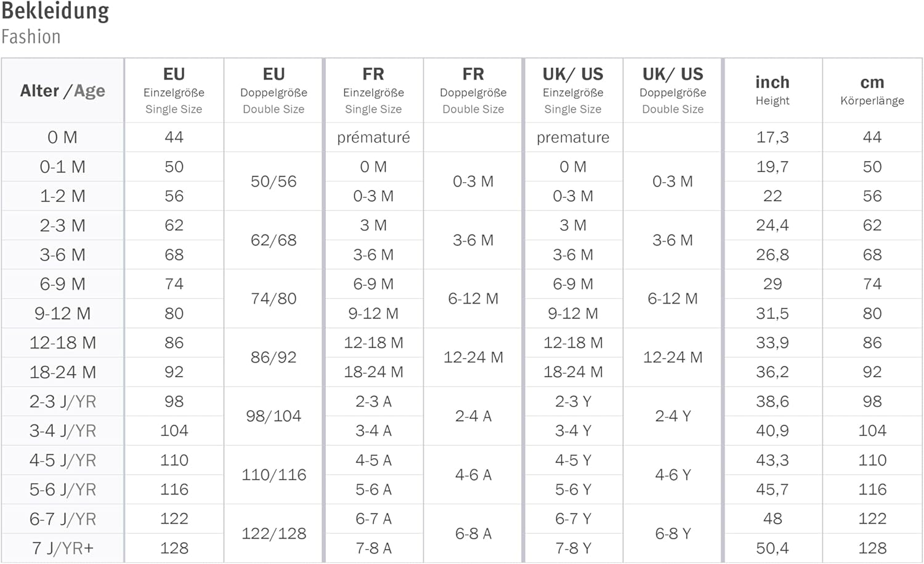Select the 'UK/ US Doppelgröße' column header

point(673,91)
